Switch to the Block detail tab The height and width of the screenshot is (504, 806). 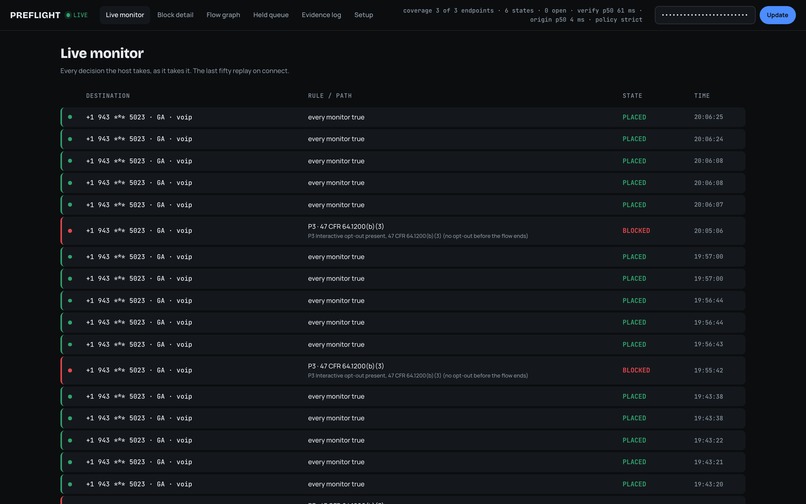tap(175, 15)
